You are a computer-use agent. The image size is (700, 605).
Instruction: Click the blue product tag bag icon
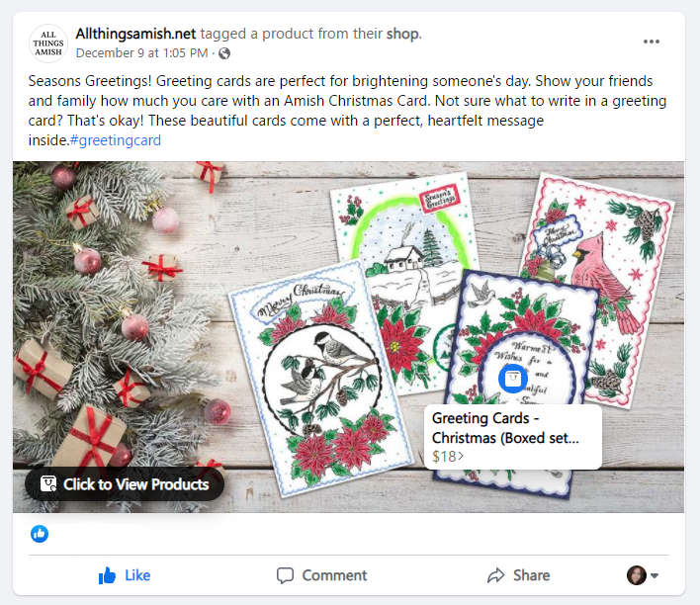tap(513, 379)
